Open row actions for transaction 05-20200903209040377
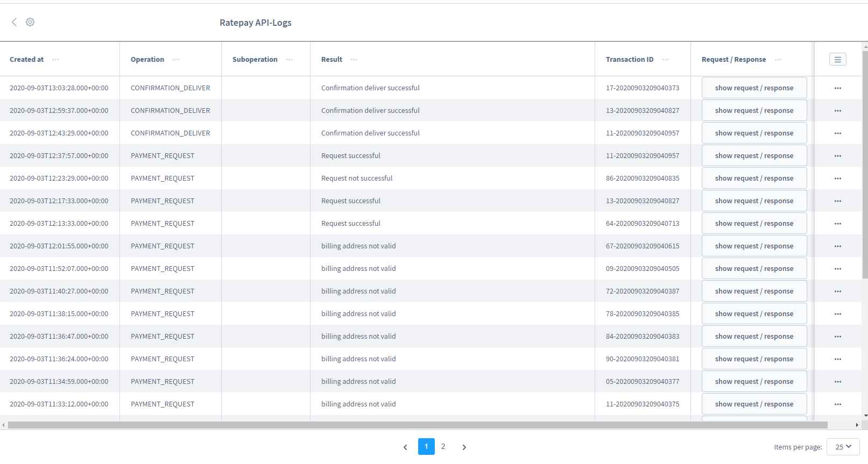The image size is (868, 464). [x=838, y=382]
